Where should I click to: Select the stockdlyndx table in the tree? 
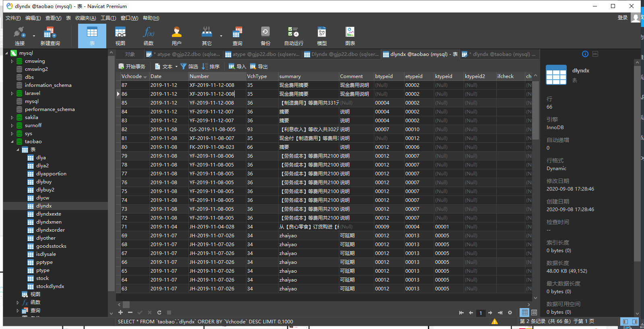click(50, 286)
